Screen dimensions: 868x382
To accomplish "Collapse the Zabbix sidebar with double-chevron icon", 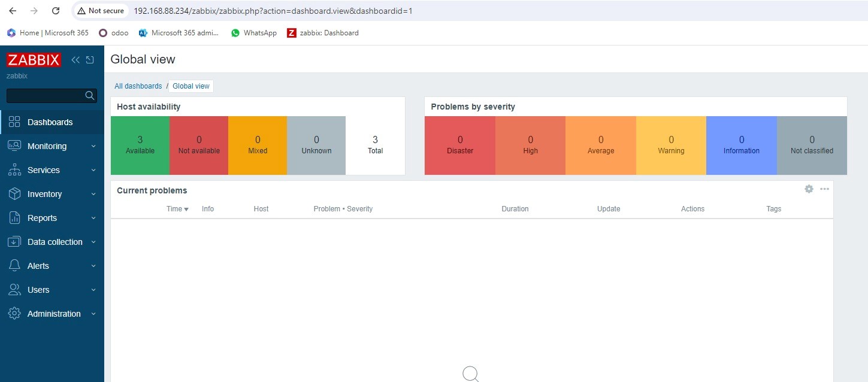I will (x=75, y=60).
